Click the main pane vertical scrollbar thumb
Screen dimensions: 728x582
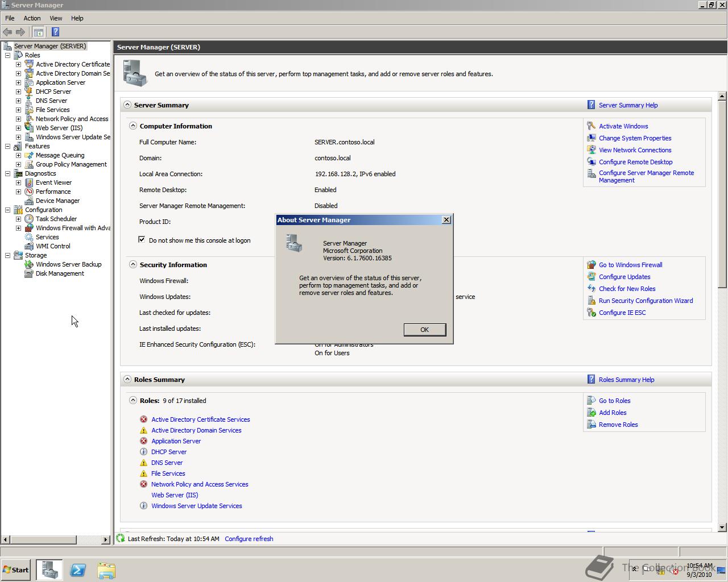point(722,193)
